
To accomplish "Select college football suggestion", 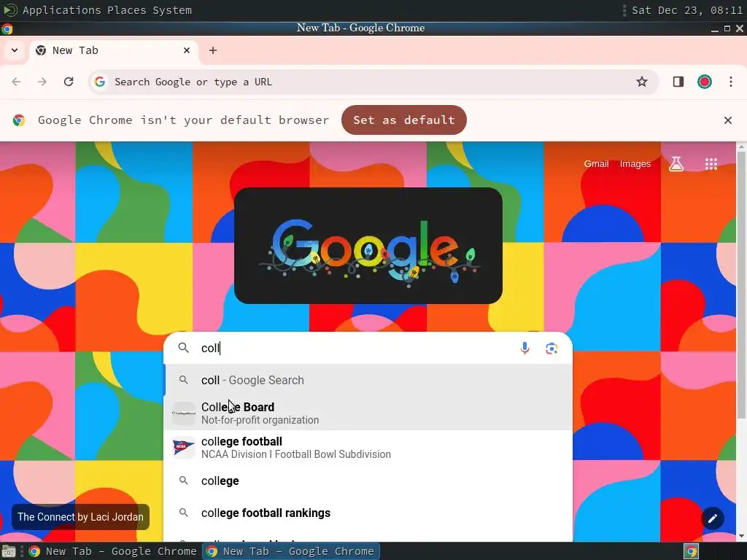I will (x=368, y=448).
